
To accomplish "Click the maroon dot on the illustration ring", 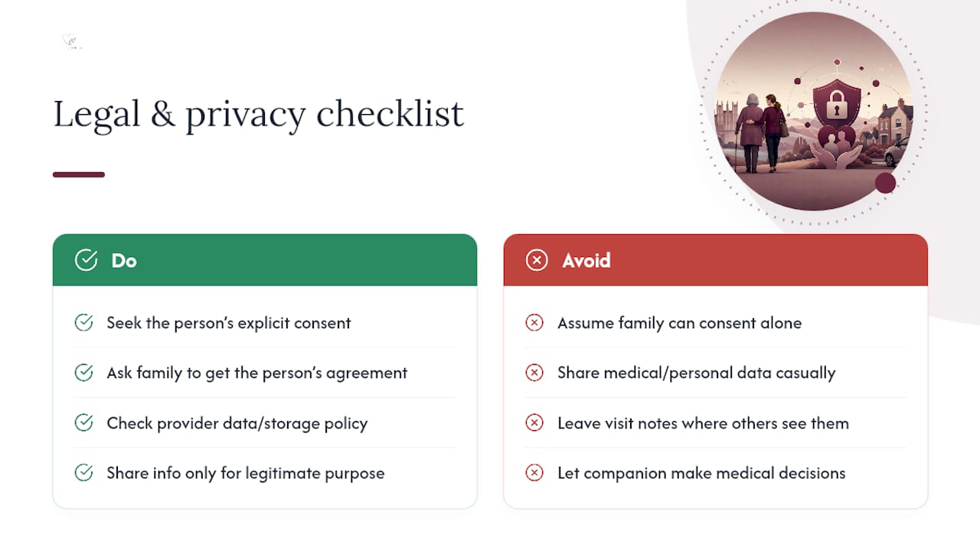I will coord(885,183).
